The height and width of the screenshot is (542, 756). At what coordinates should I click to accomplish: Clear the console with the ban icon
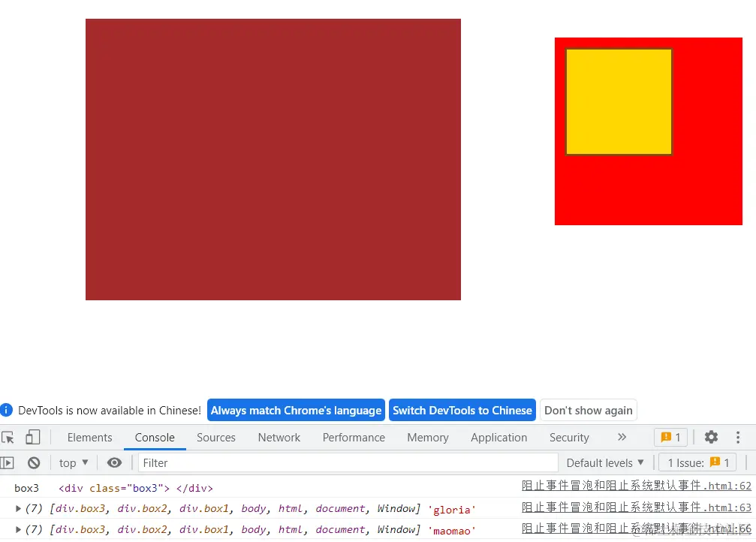[x=34, y=463]
